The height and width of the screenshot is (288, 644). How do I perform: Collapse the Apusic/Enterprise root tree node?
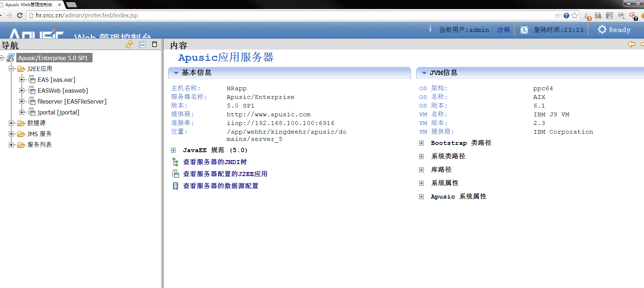pos(2,58)
